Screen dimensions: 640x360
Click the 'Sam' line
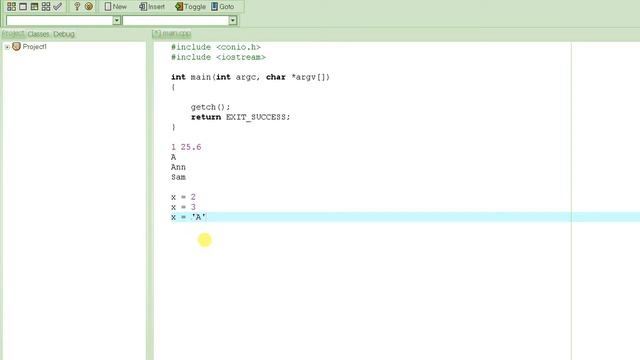click(178, 177)
